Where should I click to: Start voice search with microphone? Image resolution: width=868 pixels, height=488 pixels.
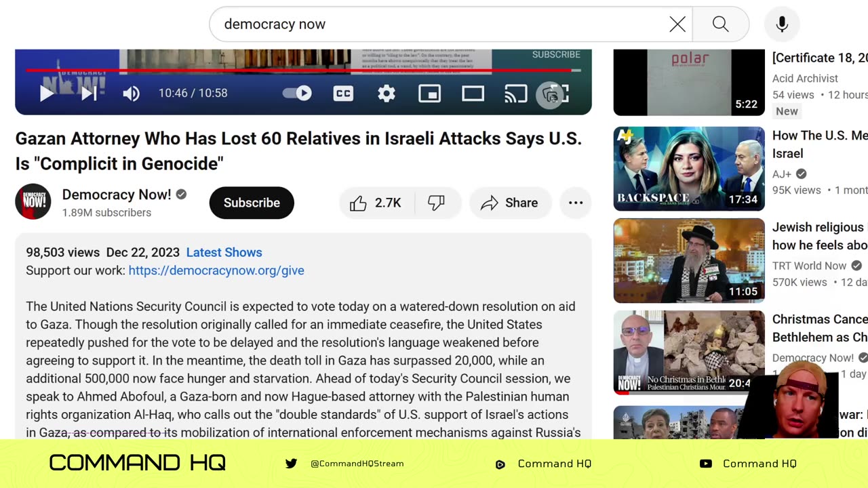click(x=782, y=24)
